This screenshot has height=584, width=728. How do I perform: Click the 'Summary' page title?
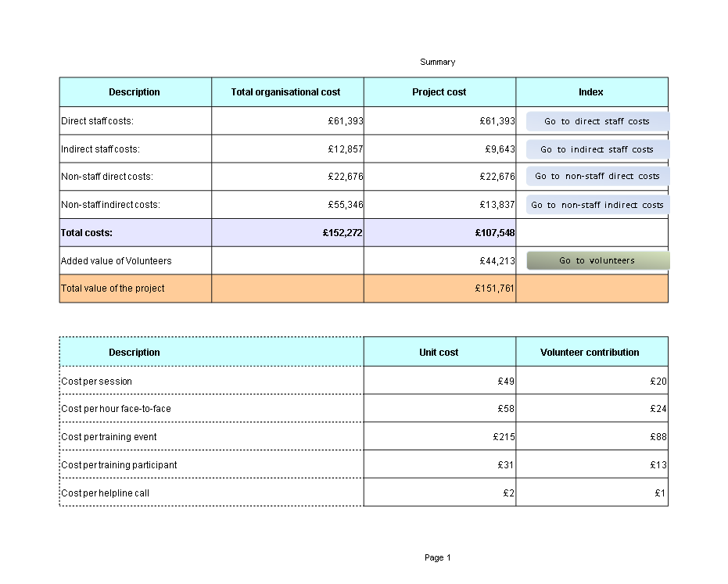click(x=437, y=63)
